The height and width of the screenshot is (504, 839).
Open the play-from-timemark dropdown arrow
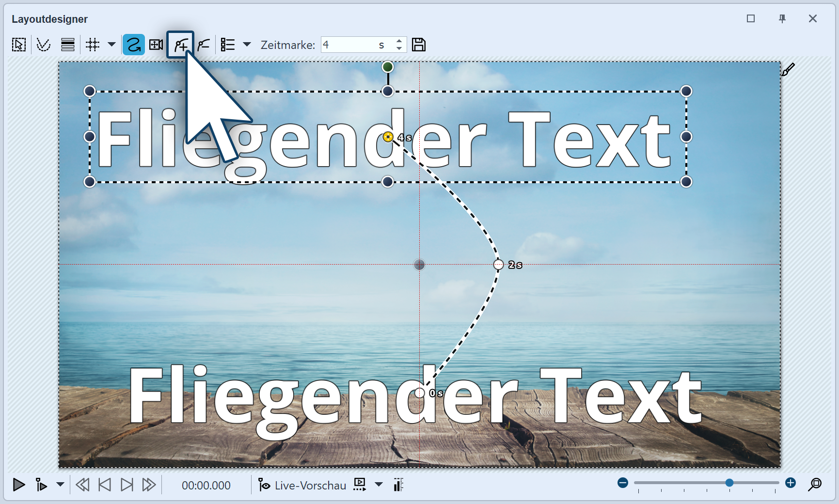pos(60,485)
